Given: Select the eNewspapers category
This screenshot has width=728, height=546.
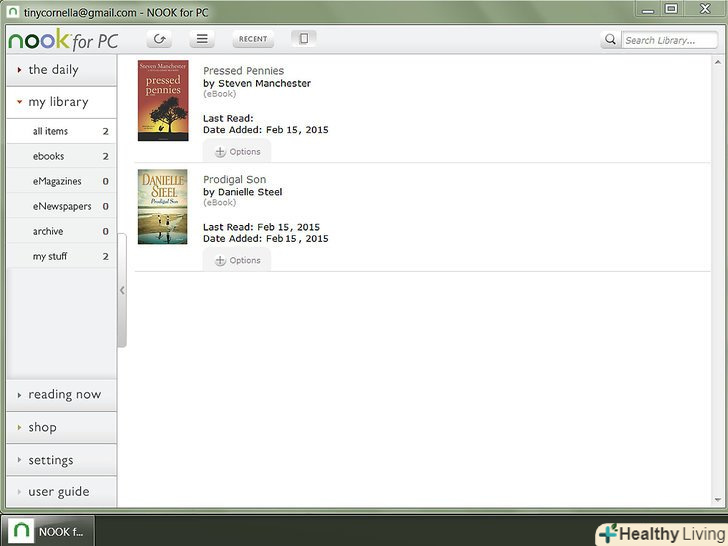Looking at the screenshot, I should (62, 207).
